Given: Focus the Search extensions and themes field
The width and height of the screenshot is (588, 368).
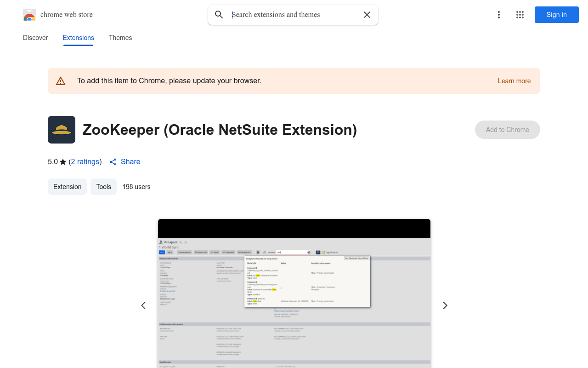Looking at the screenshot, I should tap(294, 15).
